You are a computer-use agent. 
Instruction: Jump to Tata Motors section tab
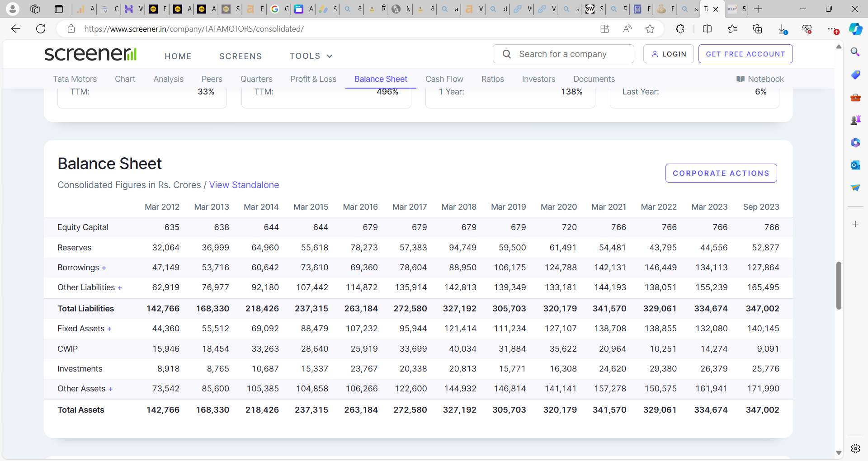pyautogui.click(x=75, y=79)
